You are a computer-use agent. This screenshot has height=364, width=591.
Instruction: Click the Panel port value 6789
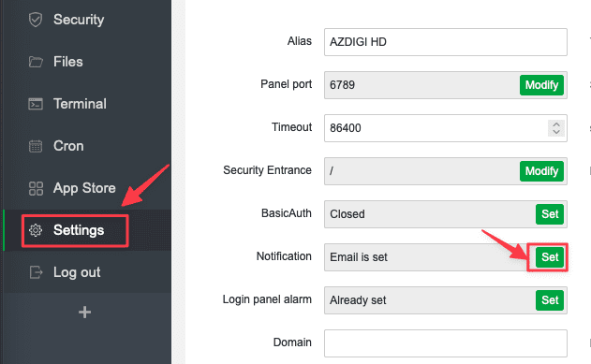point(342,85)
